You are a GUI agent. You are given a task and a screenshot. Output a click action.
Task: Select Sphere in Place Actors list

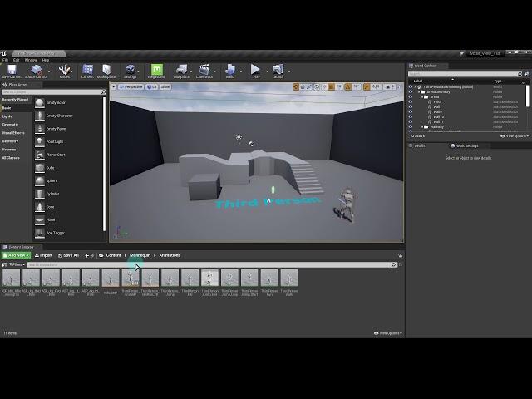click(x=68, y=181)
